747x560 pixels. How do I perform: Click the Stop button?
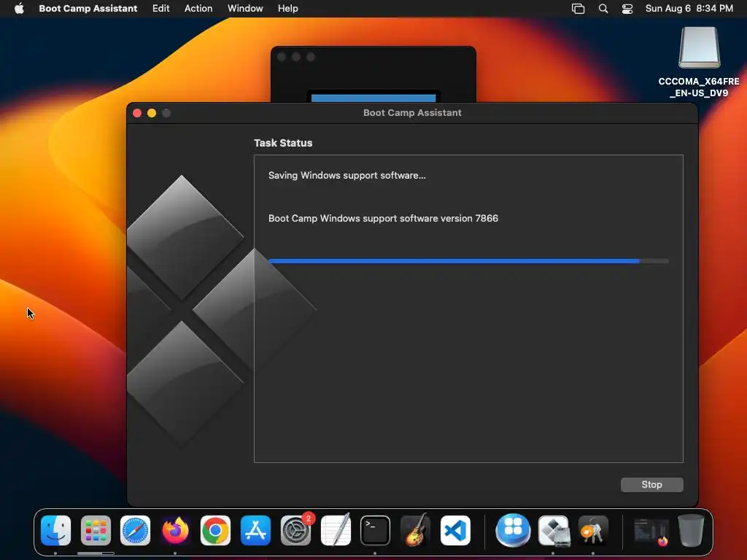(651, 484)
